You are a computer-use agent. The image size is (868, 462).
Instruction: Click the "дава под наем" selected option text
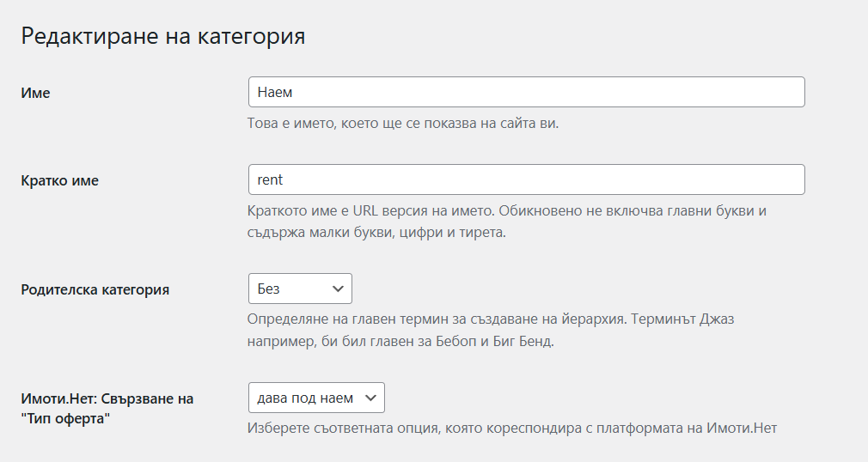click(x=305, y=398)
